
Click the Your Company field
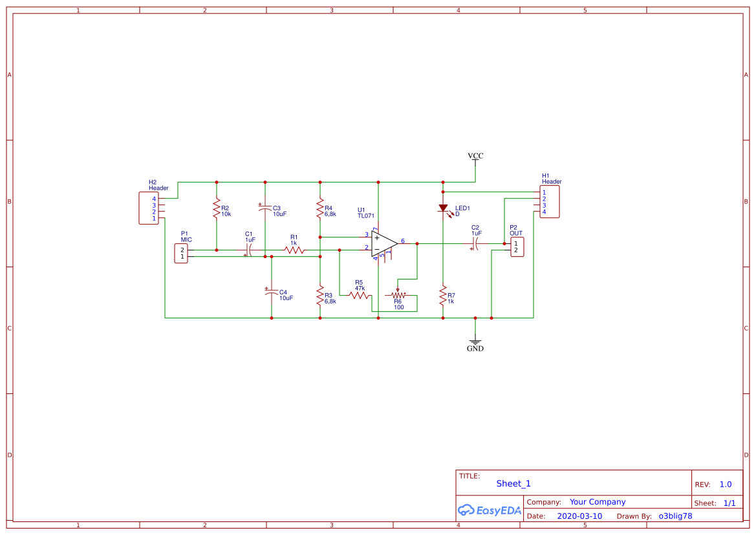coord(597,501)
